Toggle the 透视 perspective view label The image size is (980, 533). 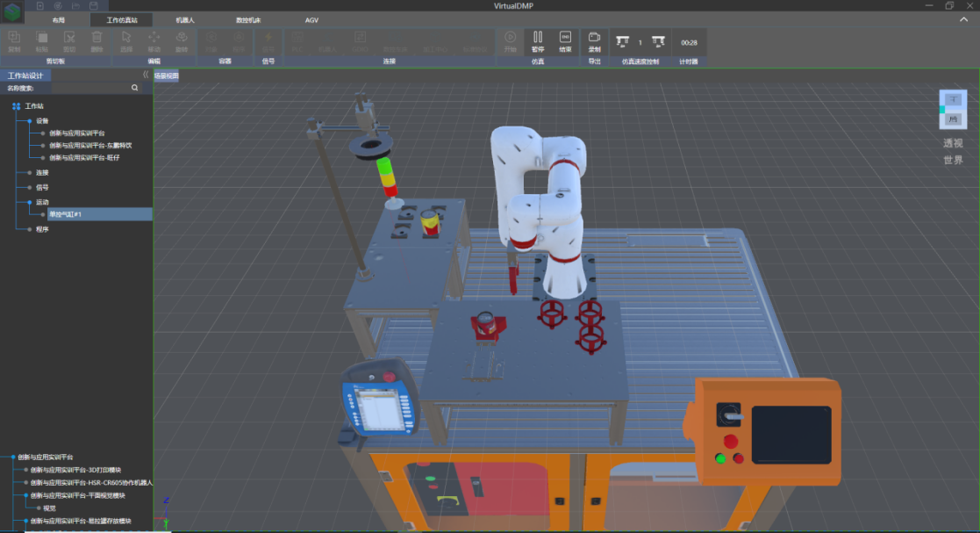click(953, 143)
